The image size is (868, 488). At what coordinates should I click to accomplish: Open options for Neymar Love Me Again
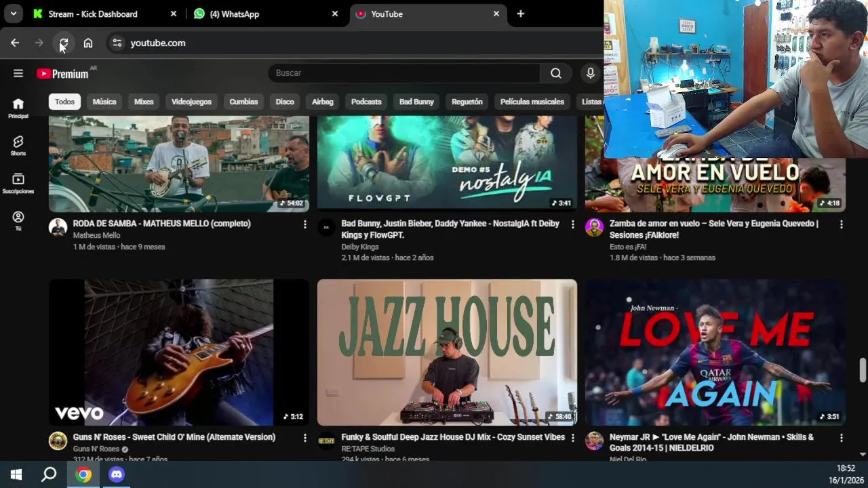[x=841, y=438]
